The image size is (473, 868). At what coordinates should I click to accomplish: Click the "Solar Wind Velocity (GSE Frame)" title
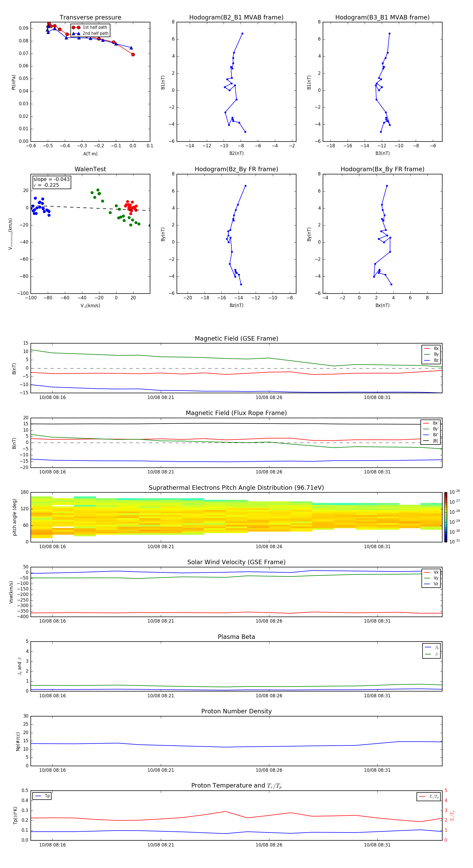coord(236,562)
